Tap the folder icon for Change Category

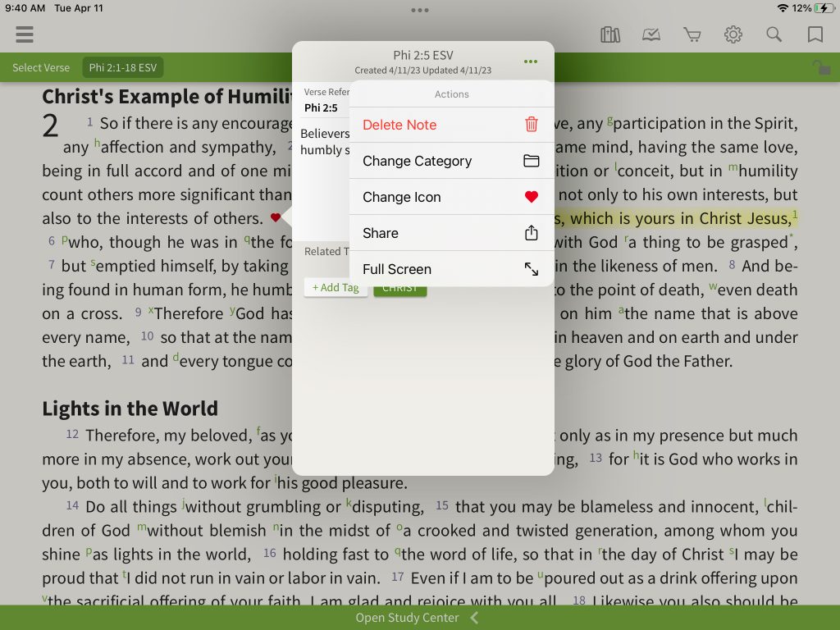(x=531, y=161)
